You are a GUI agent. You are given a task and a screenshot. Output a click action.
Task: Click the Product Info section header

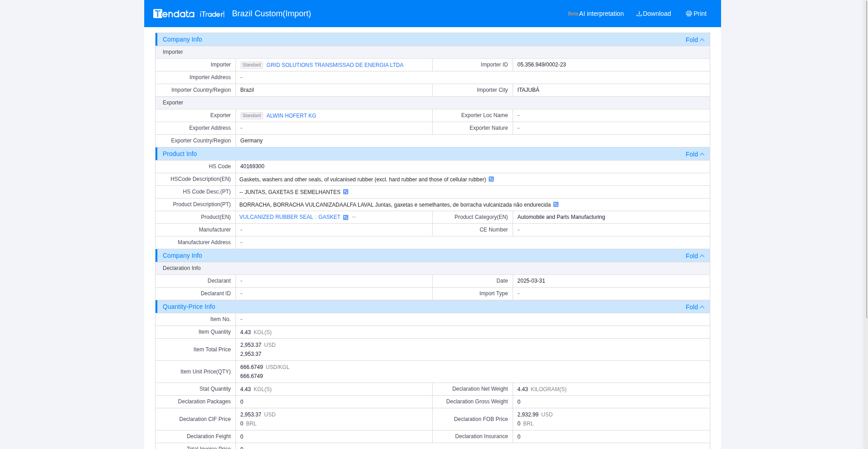tap(433, 154)
